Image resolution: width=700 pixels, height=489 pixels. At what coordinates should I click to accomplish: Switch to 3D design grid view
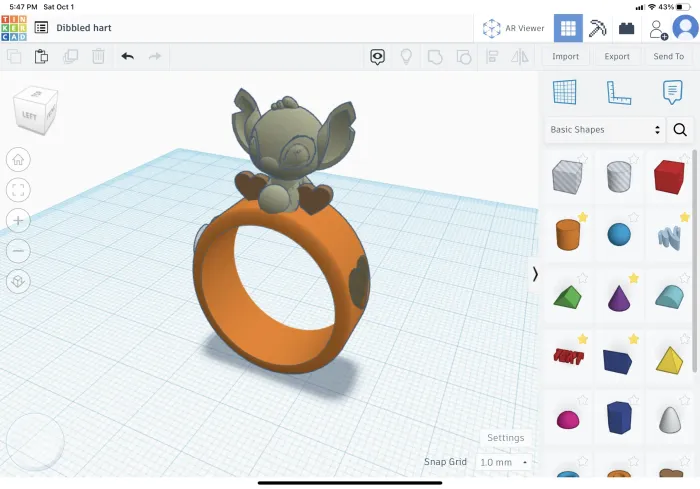tap(568, 28)
